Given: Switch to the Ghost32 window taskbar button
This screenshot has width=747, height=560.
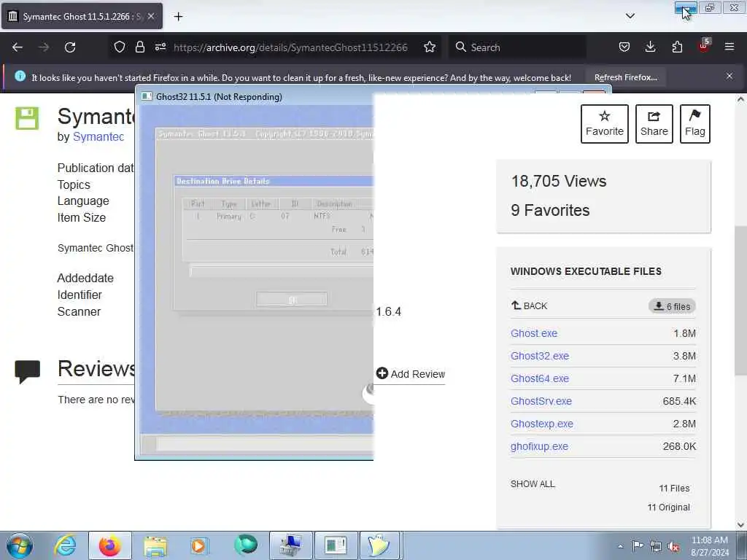Looking at the screenshot, I should tap(336, 545).
